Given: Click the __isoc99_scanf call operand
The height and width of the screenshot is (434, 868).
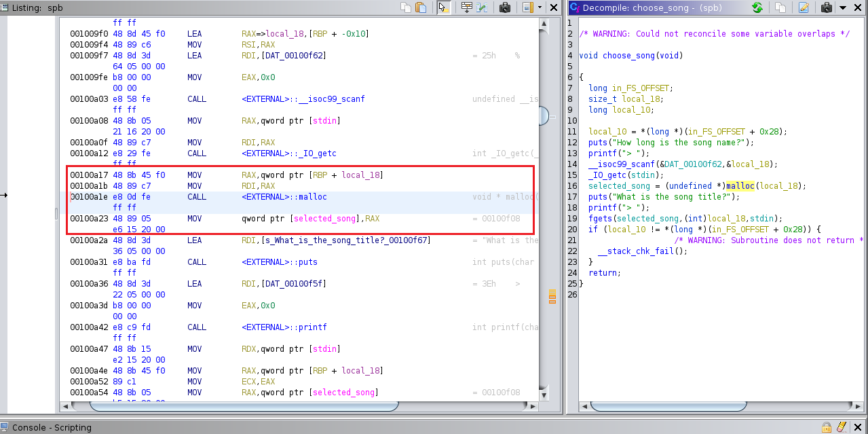Looking at the screenshot, I should (303, 99).
